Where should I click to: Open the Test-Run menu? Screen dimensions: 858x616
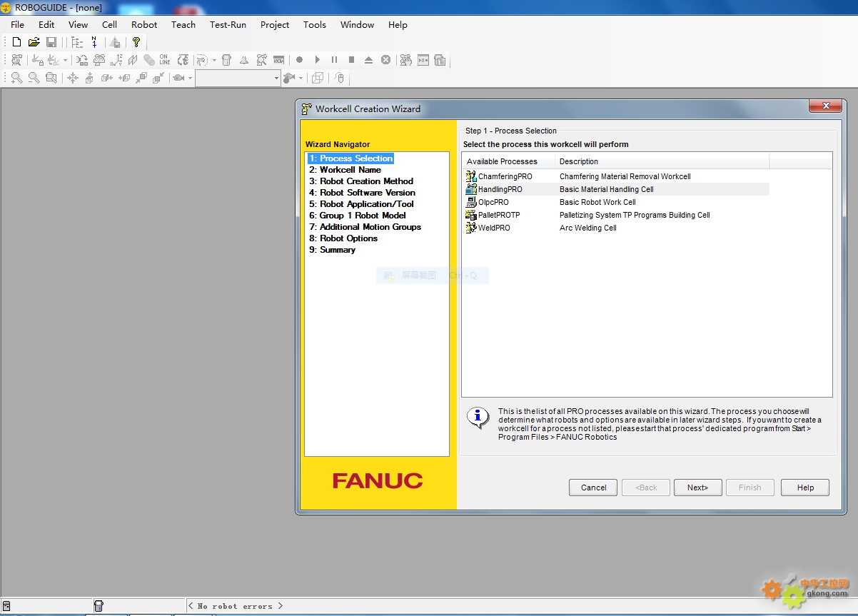[x=228, y=24]
